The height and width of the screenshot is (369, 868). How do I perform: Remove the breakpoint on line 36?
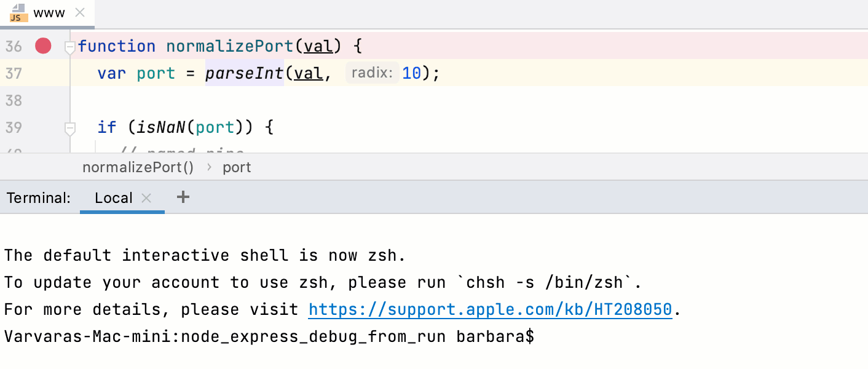pyautogui.click(x=43, y=46)
